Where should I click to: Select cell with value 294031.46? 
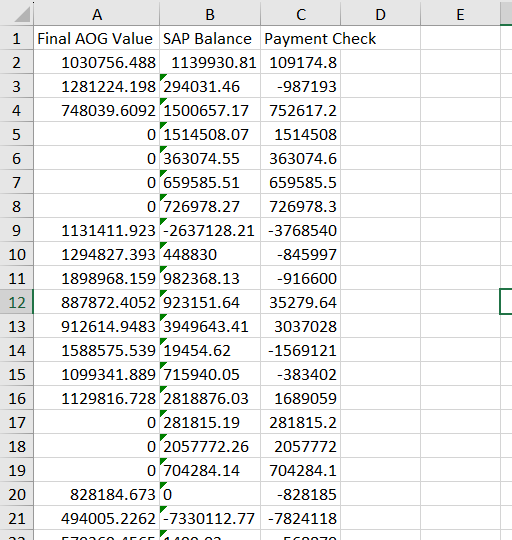point(210,86)
